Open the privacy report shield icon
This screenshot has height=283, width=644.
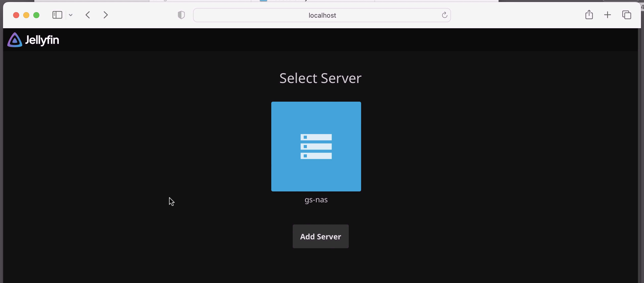[x=181, y=15]
